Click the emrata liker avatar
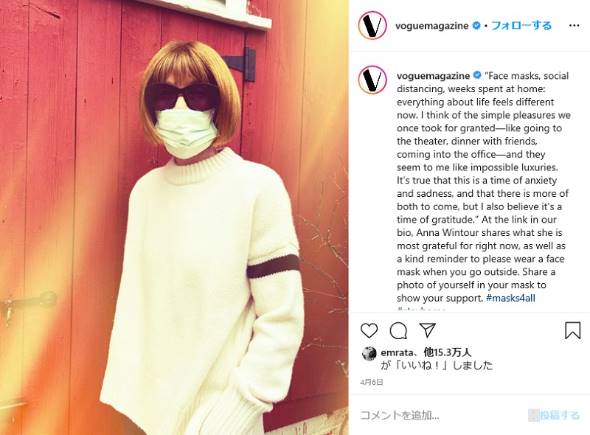590x435 pixels. (369, 354)
